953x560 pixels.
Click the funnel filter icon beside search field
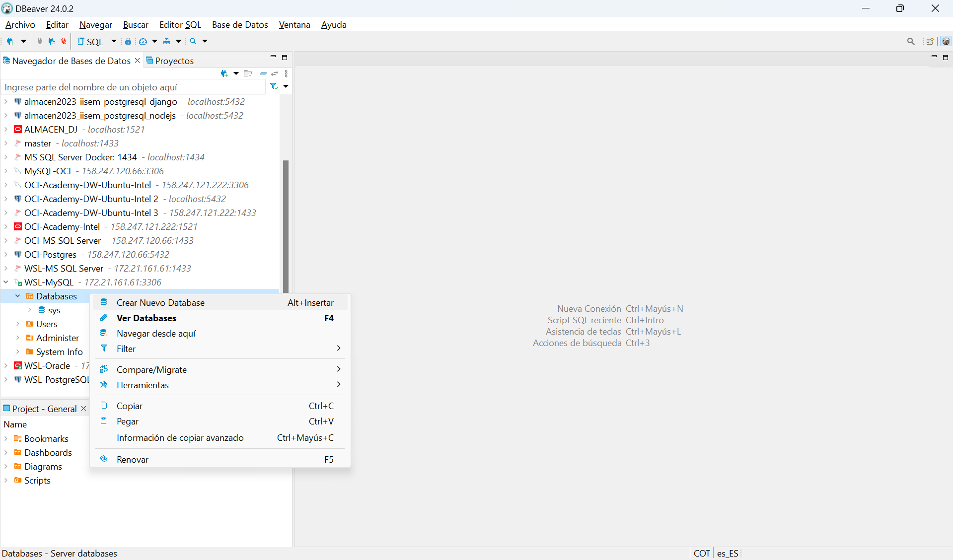[x=274, y=86]
